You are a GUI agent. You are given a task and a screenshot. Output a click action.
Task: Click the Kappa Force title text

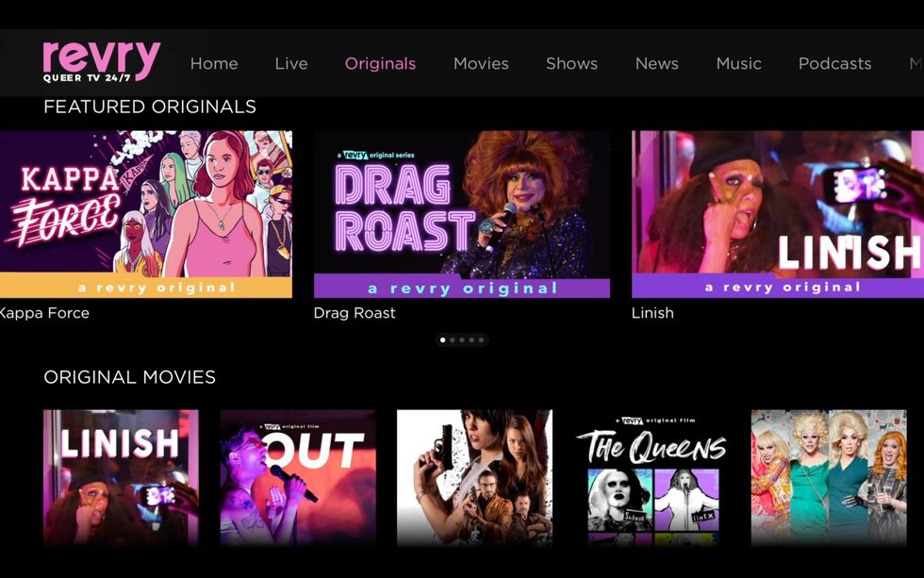tap(45, 313)
